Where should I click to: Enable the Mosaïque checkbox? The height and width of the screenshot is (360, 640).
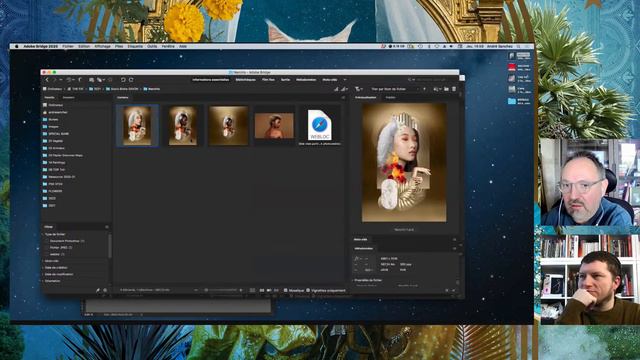click(285, 290)
